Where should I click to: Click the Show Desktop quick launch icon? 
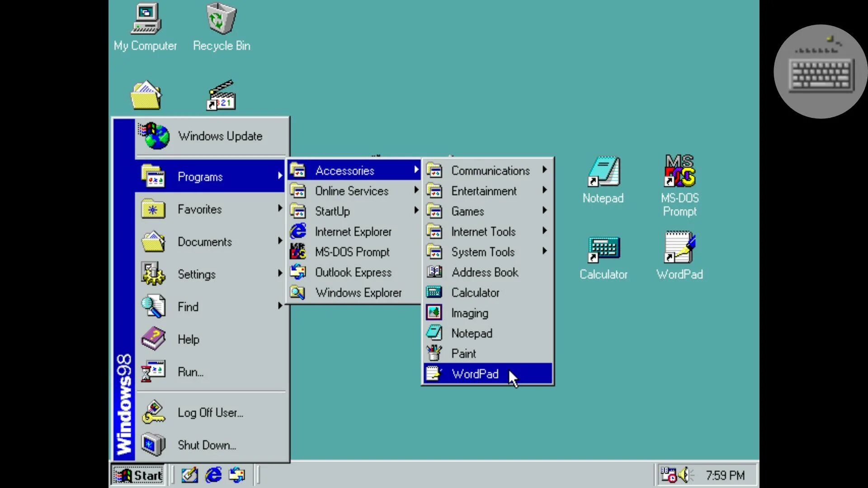[x=189, y=475]
